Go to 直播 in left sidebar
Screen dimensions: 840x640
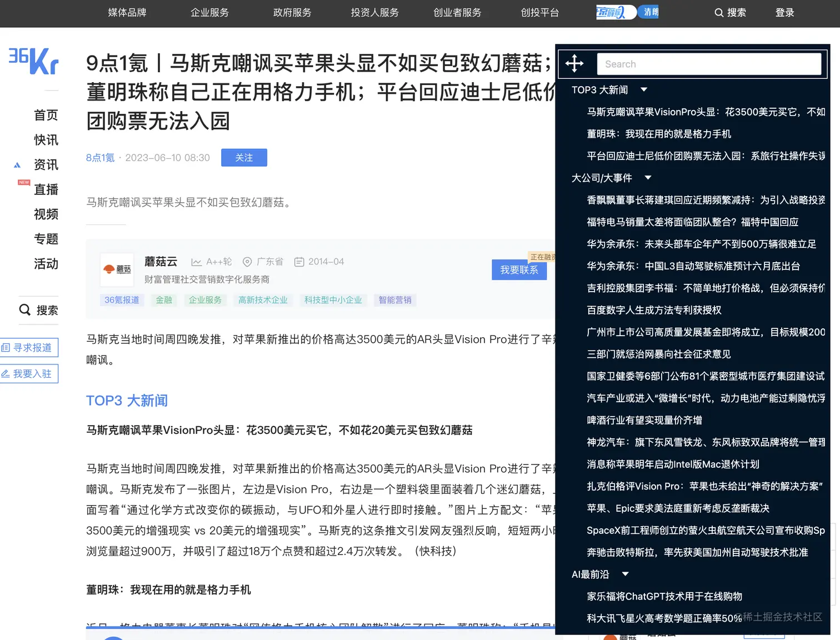(46, 189)
